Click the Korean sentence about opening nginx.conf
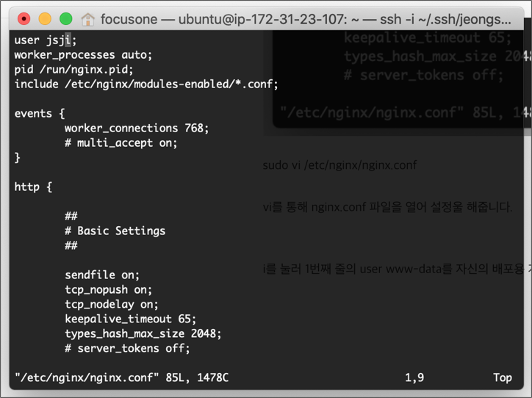Image resolution: width=532 pixels, height=398 pixels. [x=387, y=207]
